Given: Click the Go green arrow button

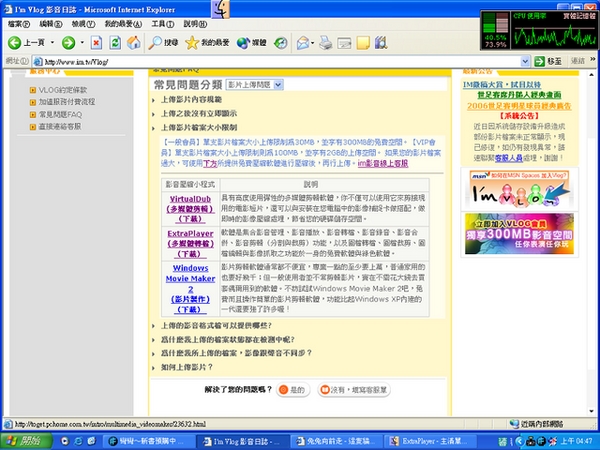Looking at the screenshot, I should click(539, 61).
